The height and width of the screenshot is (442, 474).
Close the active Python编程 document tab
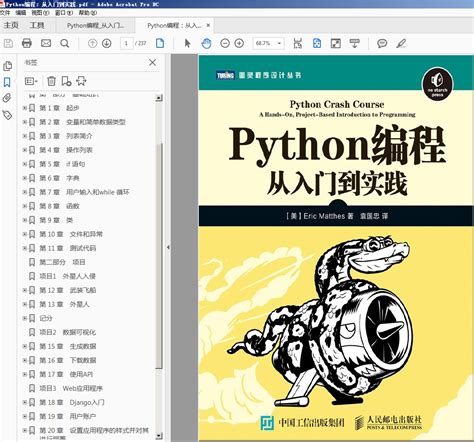pos(208,25)
